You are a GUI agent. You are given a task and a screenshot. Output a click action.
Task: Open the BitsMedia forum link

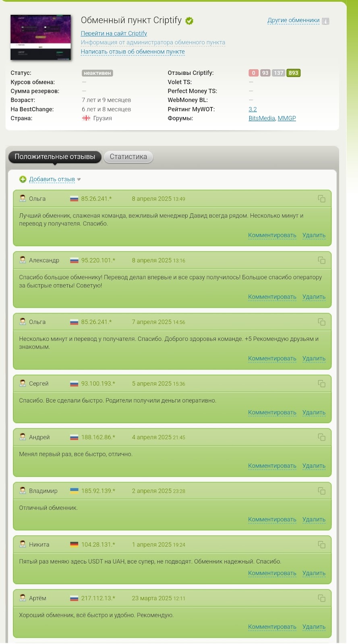262,118
